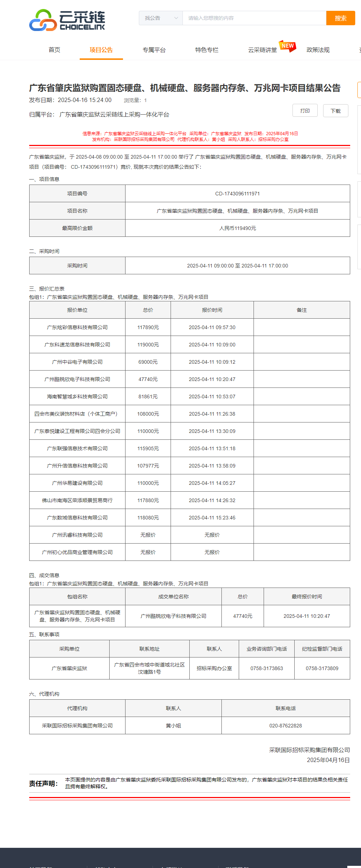361x868 pixels.
Task: Click the 最终报价时间 column header
Action: 307,597
